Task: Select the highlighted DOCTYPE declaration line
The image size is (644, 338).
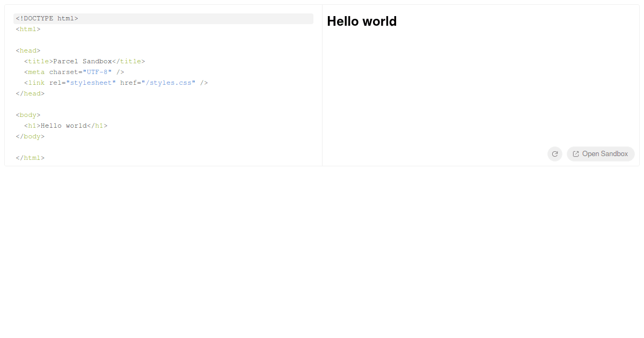Action: [47, 18]
